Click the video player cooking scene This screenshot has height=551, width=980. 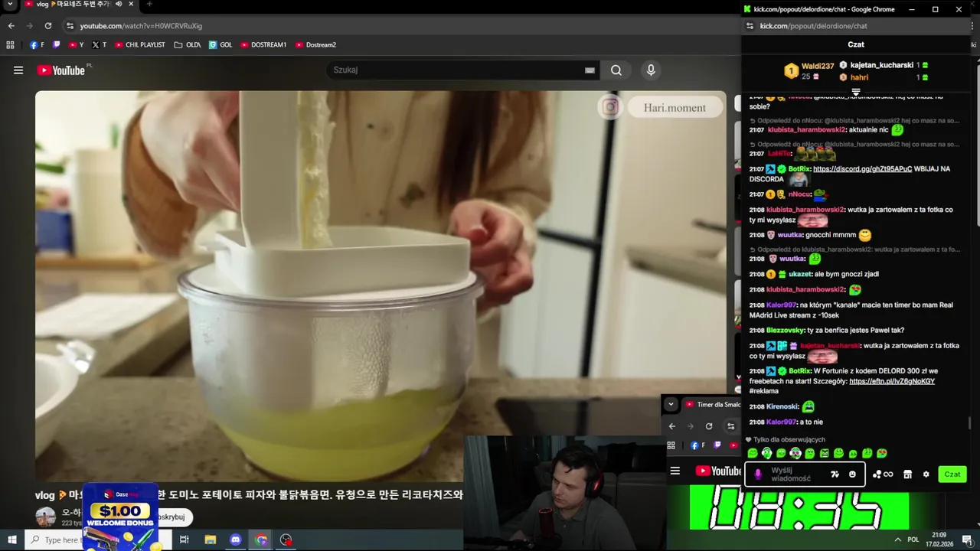coord(381,285)
